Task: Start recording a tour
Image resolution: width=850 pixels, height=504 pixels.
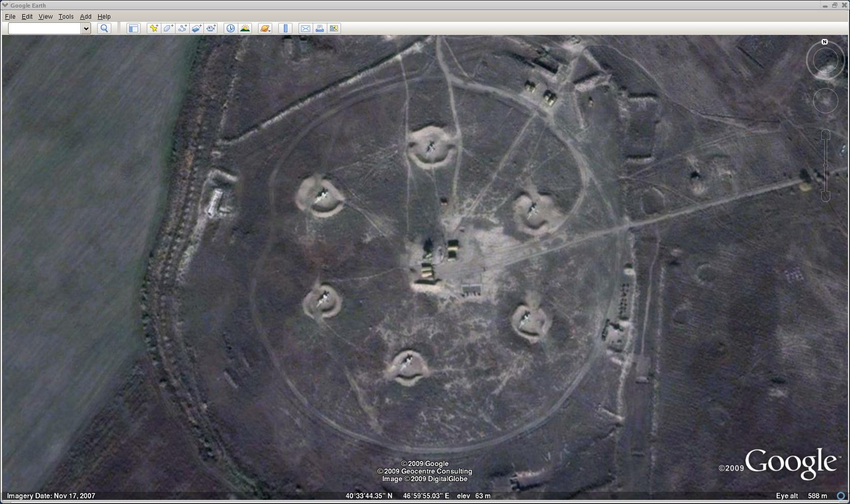Action: pyautogui.click(x=211, y=28)
